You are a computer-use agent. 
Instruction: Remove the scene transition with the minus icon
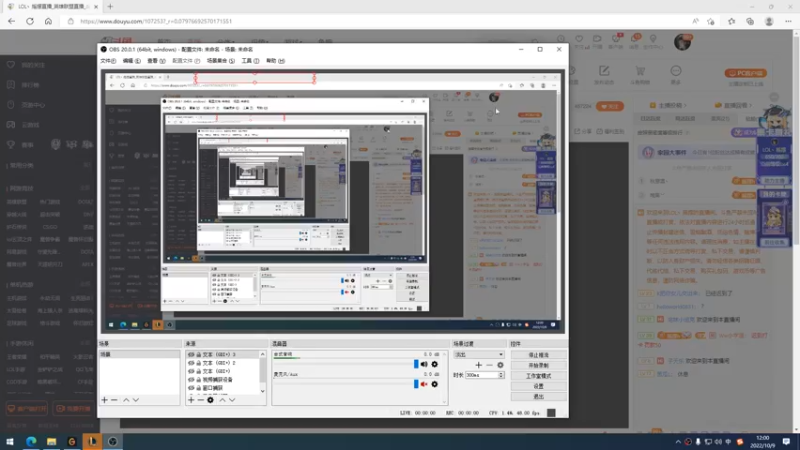[x=489, y=365]
